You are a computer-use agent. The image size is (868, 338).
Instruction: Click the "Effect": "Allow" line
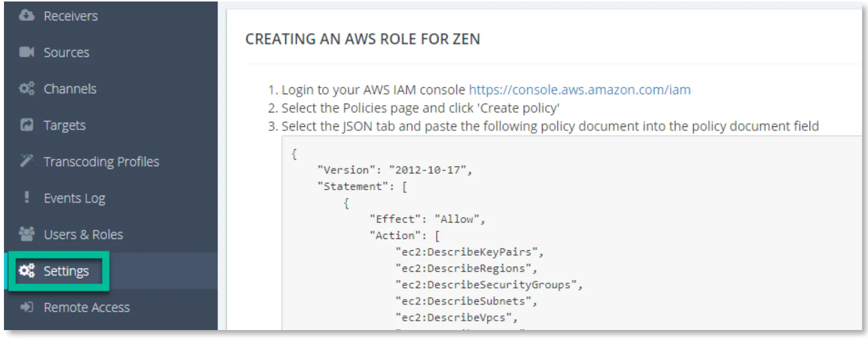pyautogui.click(x=427, y=219)
